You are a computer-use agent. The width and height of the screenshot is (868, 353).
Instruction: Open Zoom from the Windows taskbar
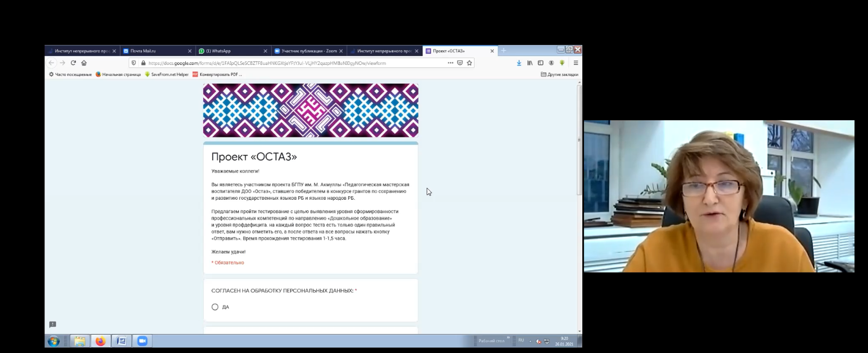tap(142, 341)
